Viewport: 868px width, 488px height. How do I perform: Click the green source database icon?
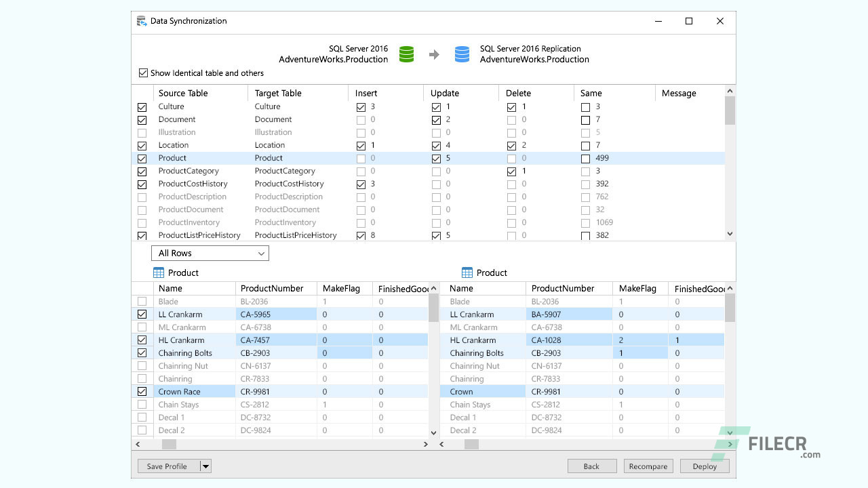[x=406, y=54]
